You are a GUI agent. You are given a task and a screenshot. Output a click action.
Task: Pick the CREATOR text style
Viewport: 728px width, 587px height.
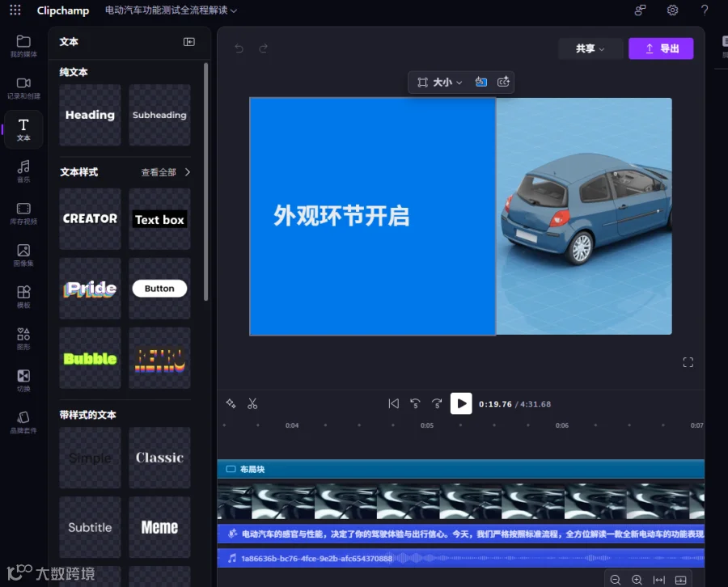(90, 218)
